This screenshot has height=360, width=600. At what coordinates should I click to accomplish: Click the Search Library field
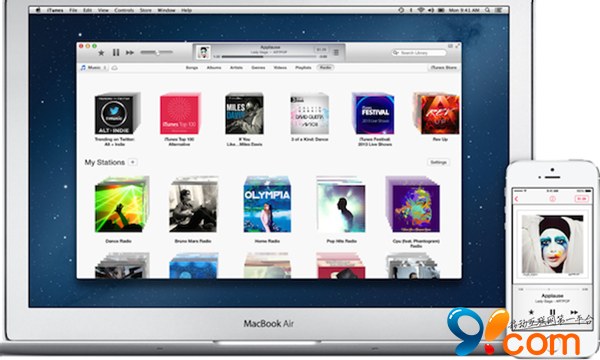tap(419, 52)
